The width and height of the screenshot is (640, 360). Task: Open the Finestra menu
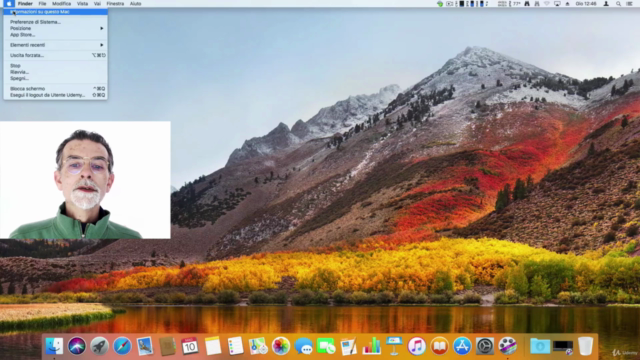(x=115, y=4)
